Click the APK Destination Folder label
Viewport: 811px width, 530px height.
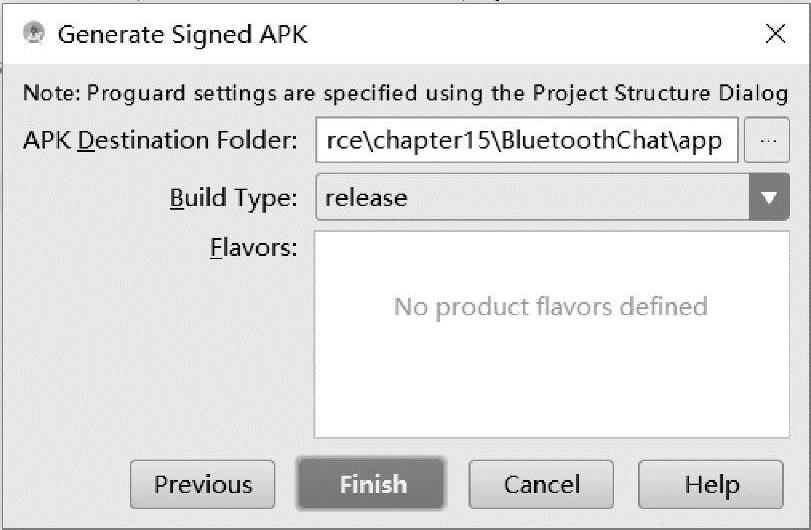(x=160, y=141)
